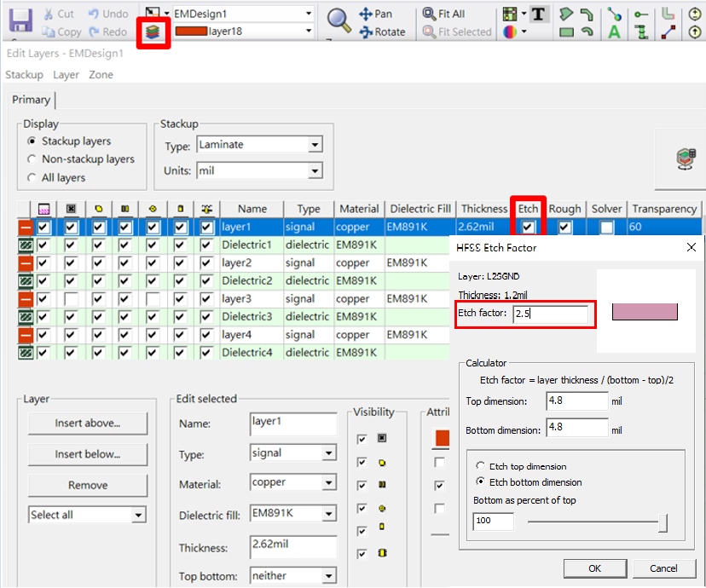Click the Fit All icon

[443, 14]
